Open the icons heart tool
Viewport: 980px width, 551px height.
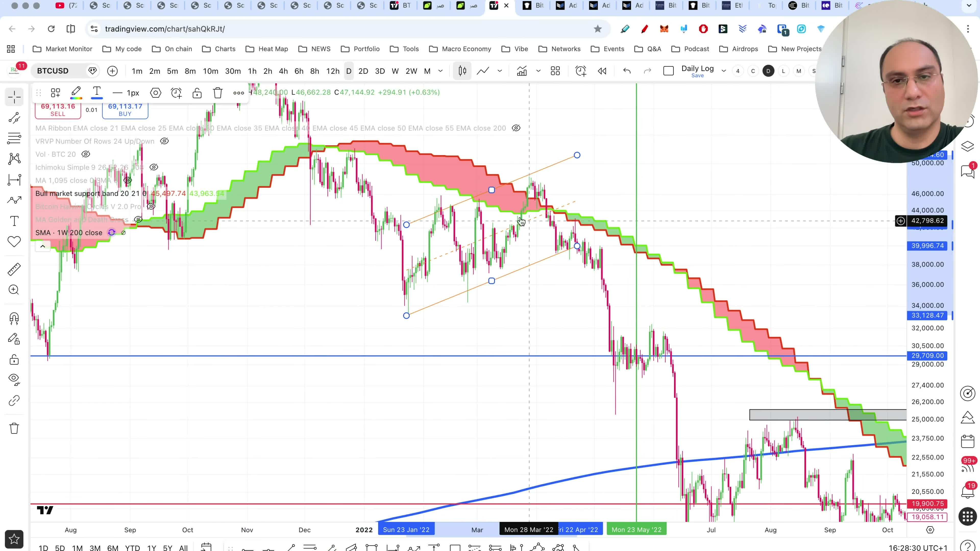coord(15,242)
